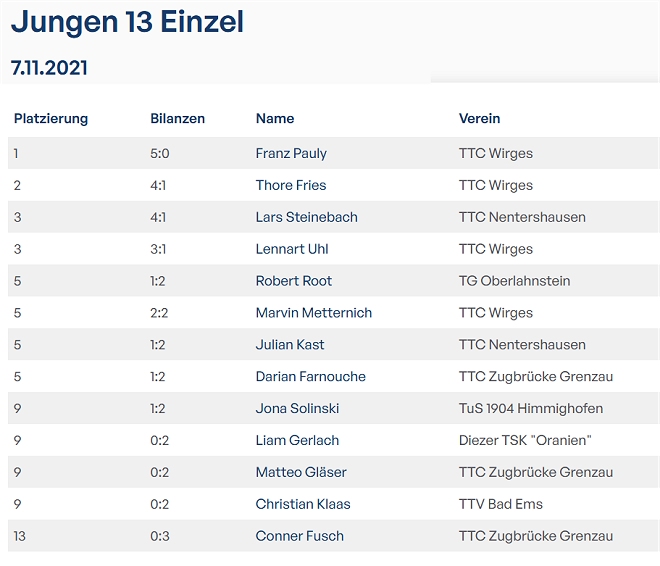The image size is (660, 566).
Task: Open Lars Steinebach's profile link
Action: (x=306, y=217)
